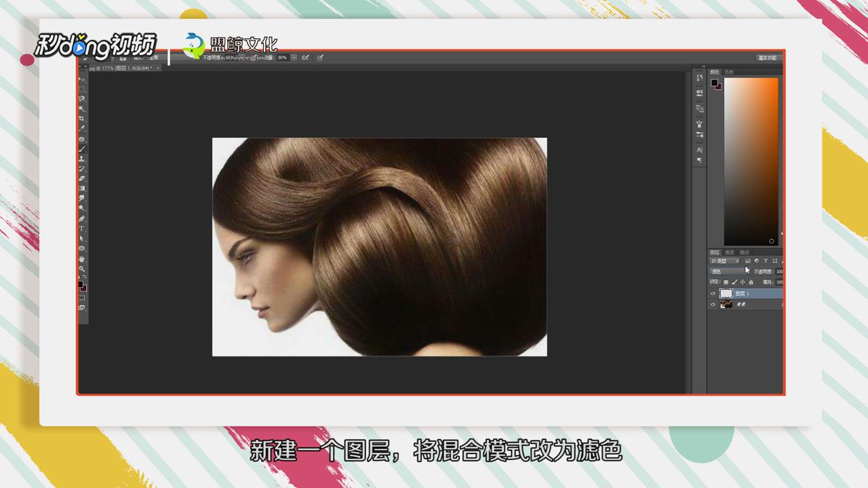Open the layer blend mode dropdown
868x488 pixels.
pyautogui.click(x=727, y=271)
